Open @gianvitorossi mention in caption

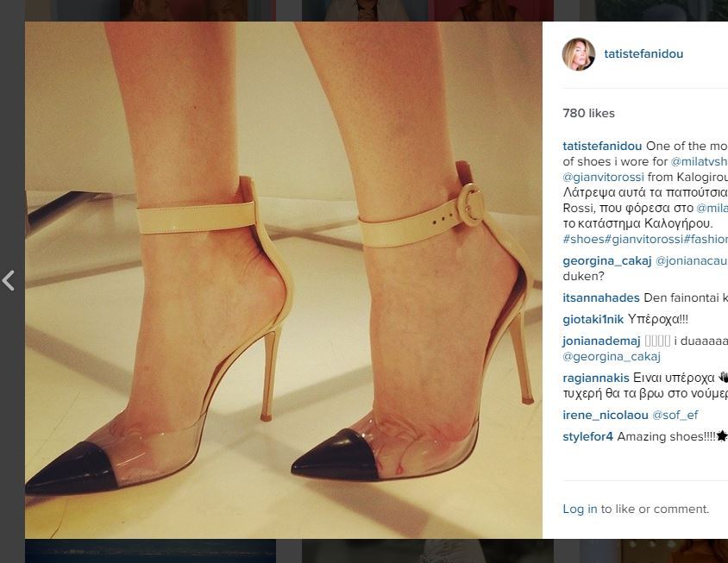(603, 177)
